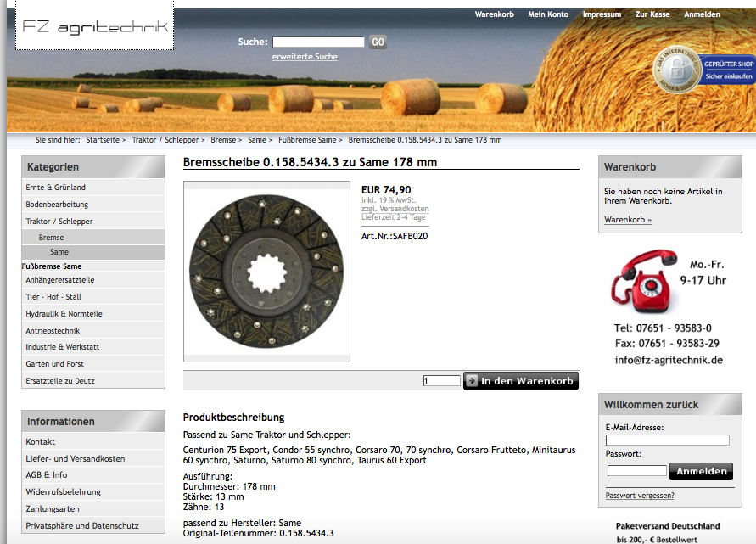Click the Passwort vergessen? link
The width and height of the screenshot is (756, 544).
[640, 496]
